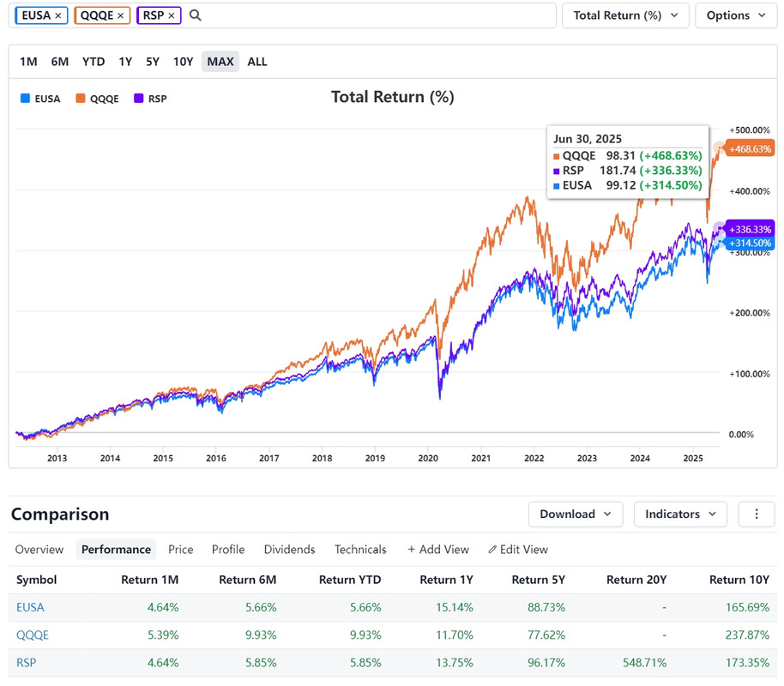Screen dimensions: 784x686
Task: Click the 2020 x-axis year label
Action: coord(428,458)
